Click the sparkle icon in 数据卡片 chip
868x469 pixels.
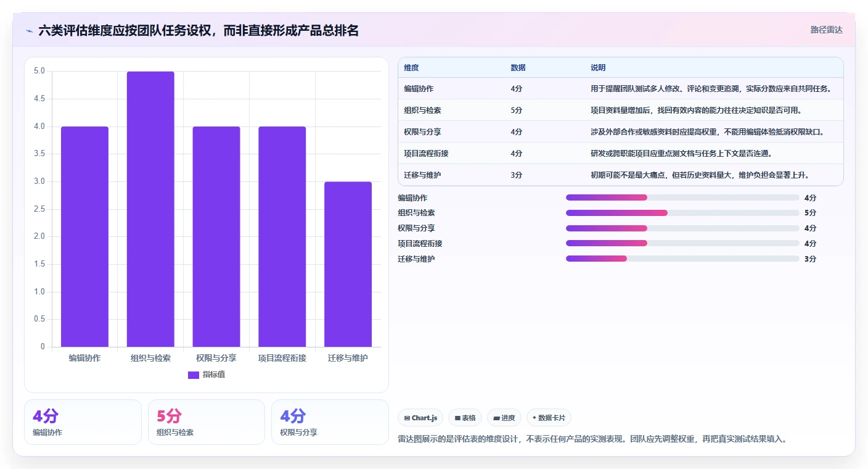[534, 418]
